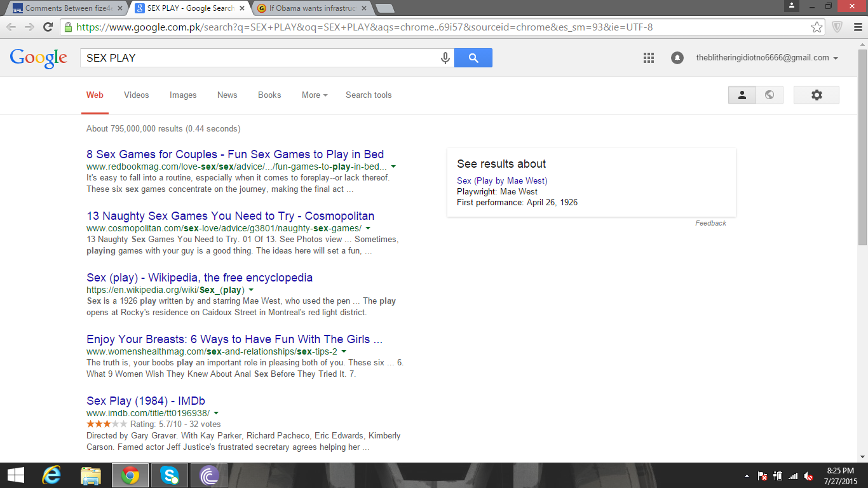Go forward to next page

tap(29, 27)
